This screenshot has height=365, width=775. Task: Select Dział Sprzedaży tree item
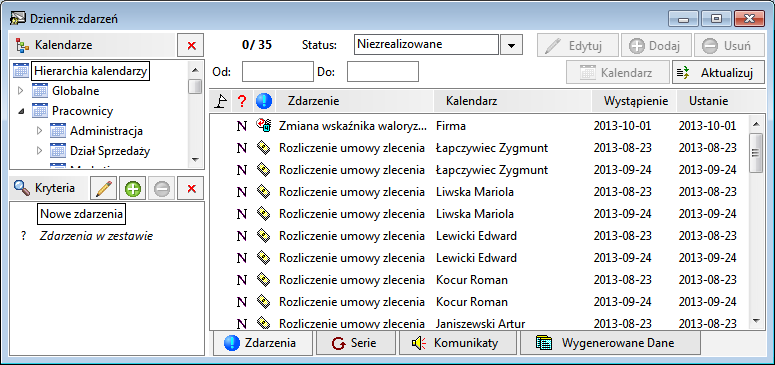click(x=110, y=151)
